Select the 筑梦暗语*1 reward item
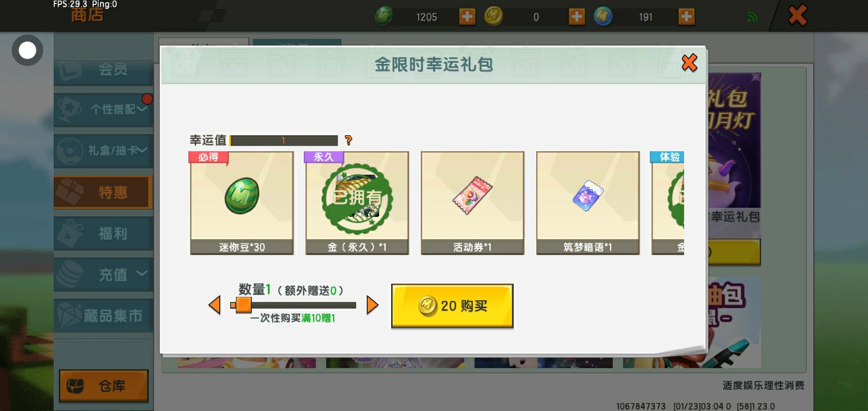868x411 pixels. pyautogui.click(x=588, y=203)
